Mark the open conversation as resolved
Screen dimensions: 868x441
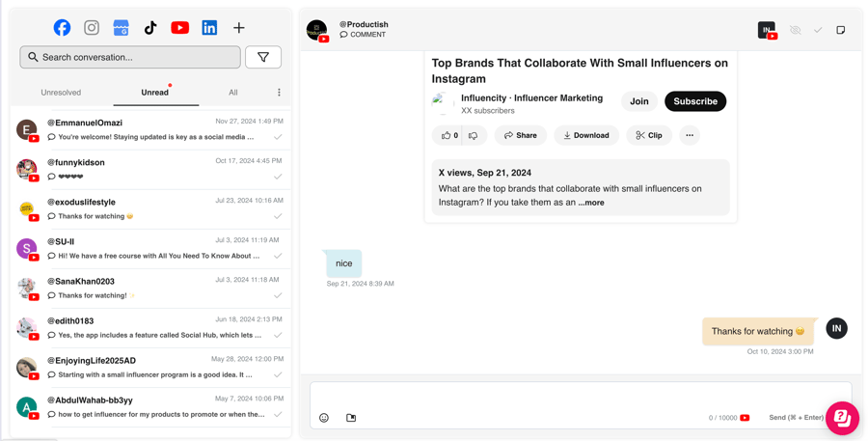coord(818,30)
